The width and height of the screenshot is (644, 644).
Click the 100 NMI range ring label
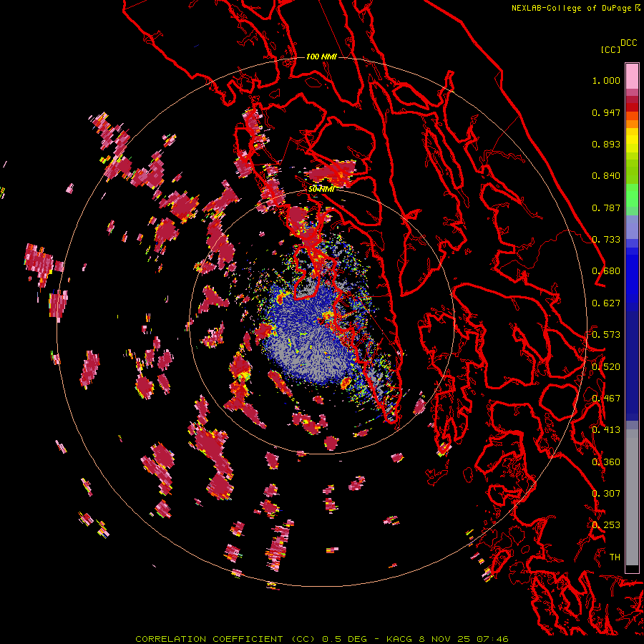(x=321, y=57)
